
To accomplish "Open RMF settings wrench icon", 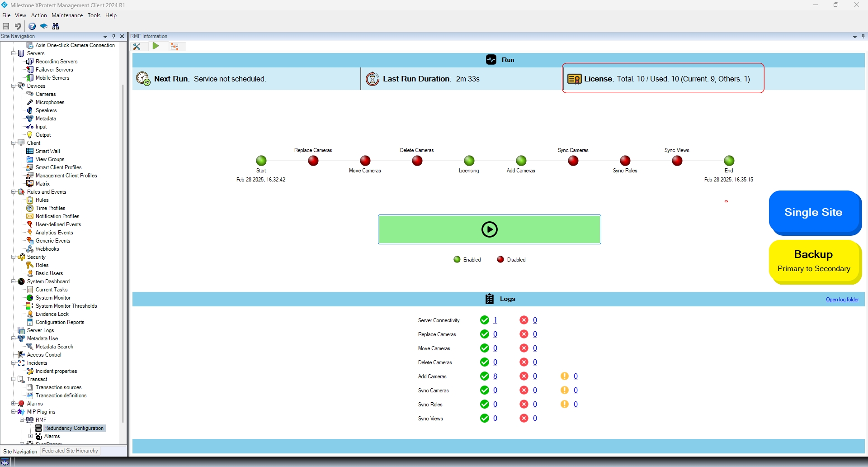I will coord(137,46).
